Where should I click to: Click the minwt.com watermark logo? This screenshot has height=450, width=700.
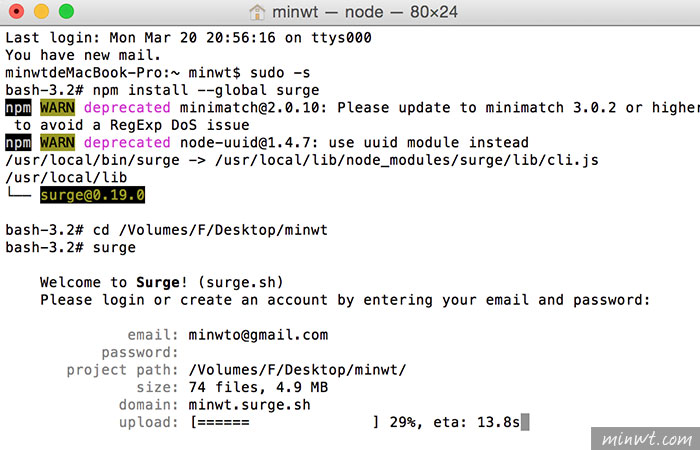(646, 439)
